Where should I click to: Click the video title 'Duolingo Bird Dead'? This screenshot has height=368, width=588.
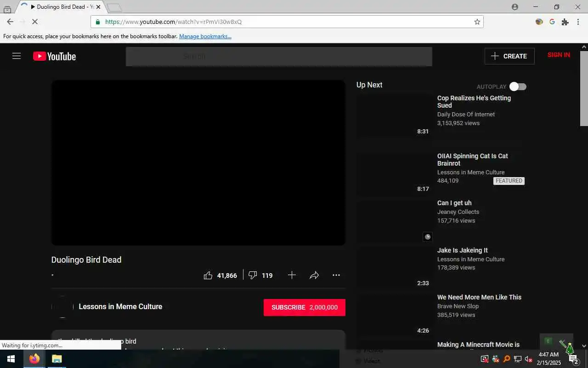tap(86, 260)
